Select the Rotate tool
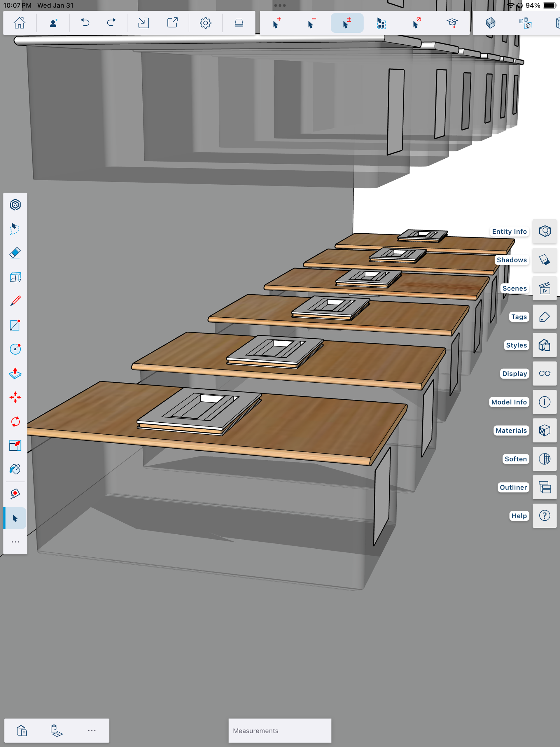 point(15,421)
